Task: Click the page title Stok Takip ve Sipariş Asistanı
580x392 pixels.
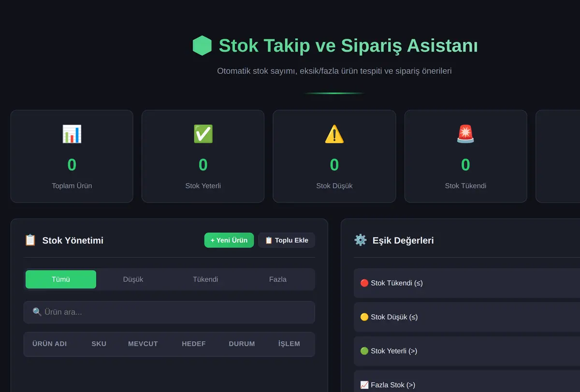Action: (348, 46)
